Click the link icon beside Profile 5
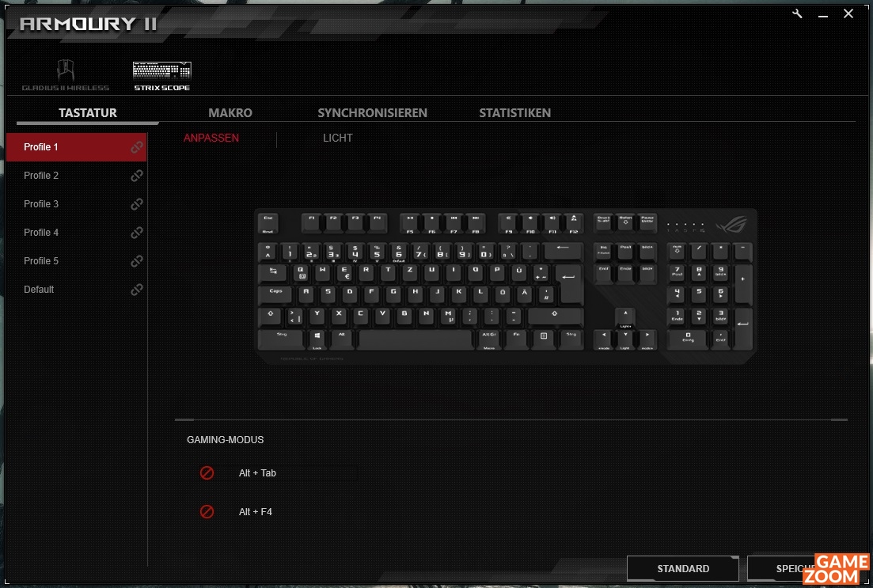This screenshot has width=873, height=588. [x=136, y=260]
